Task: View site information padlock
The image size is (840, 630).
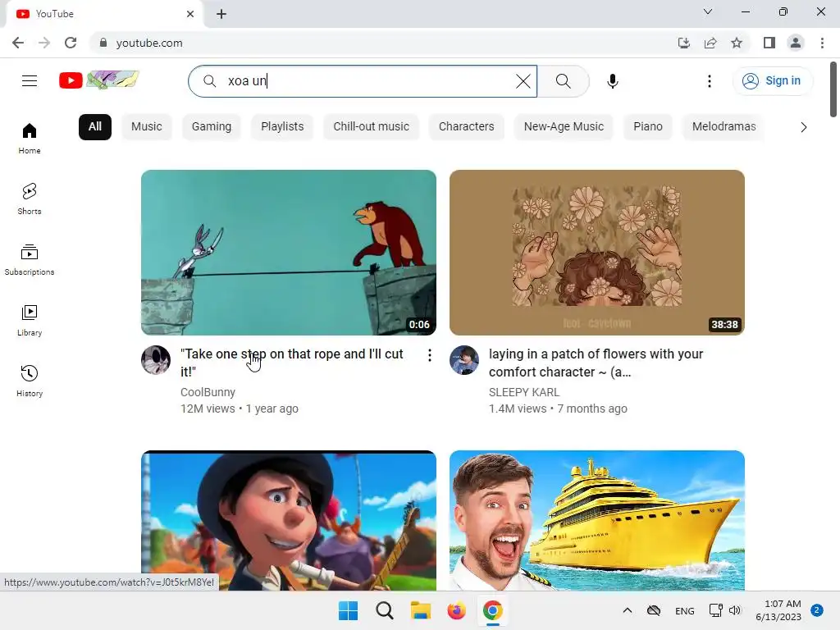Action: [x=103, y=43]
